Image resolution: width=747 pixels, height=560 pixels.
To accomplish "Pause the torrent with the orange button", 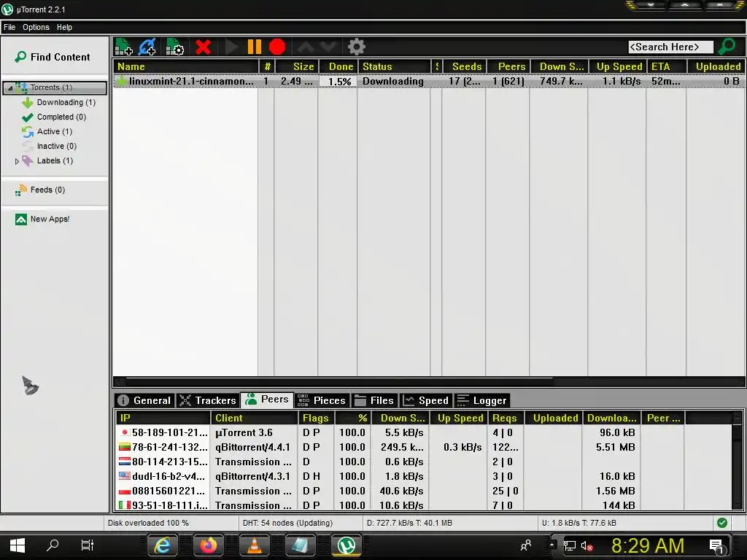I will 255,47.
